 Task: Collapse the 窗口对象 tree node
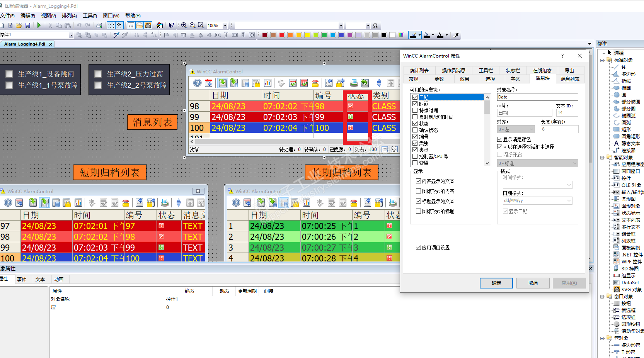602,297
